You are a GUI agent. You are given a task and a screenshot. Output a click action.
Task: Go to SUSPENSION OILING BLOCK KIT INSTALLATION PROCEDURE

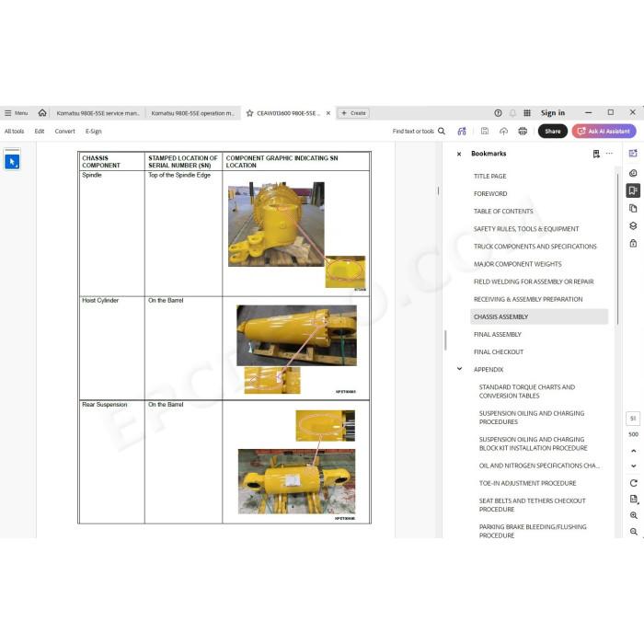533,443
